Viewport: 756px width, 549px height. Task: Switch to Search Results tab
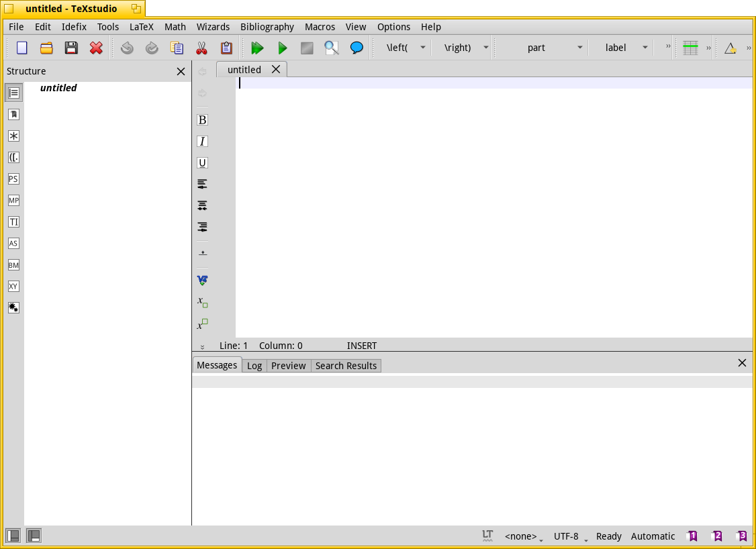click(346, 366)
